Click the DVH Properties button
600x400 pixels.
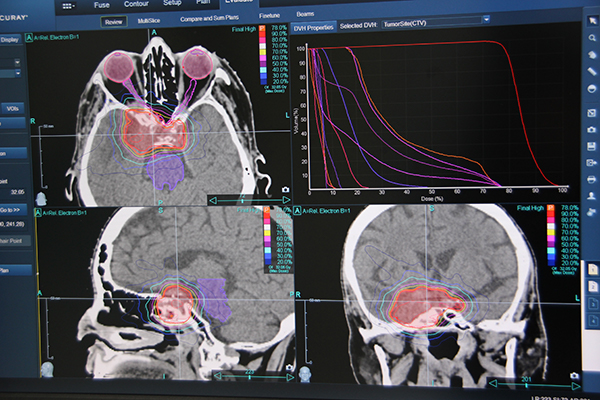(x=314, y=26)
